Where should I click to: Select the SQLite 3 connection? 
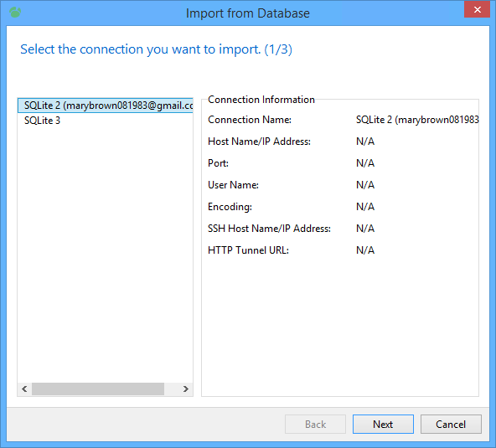click(x=106, y=121)
